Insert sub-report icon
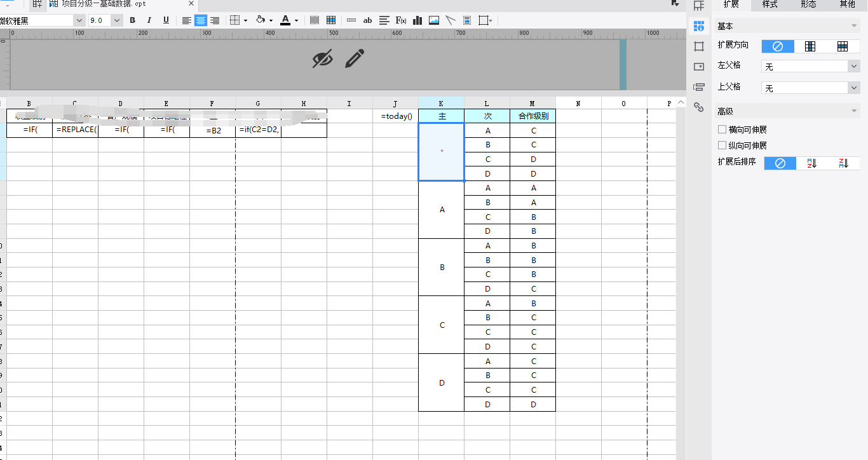868x460 pixels. tap(467, 20)
